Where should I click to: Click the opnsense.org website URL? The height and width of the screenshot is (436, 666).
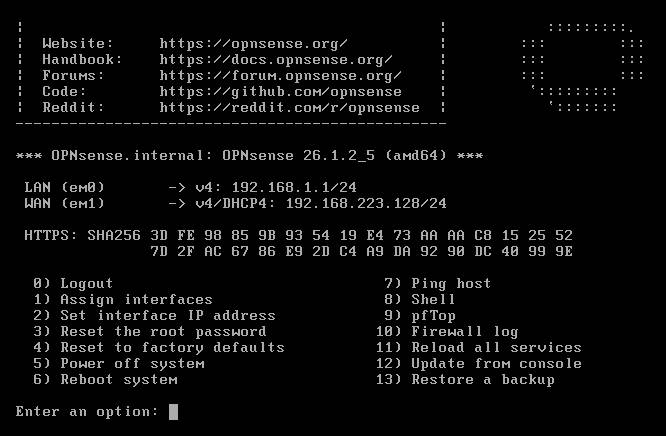[253, 43]
